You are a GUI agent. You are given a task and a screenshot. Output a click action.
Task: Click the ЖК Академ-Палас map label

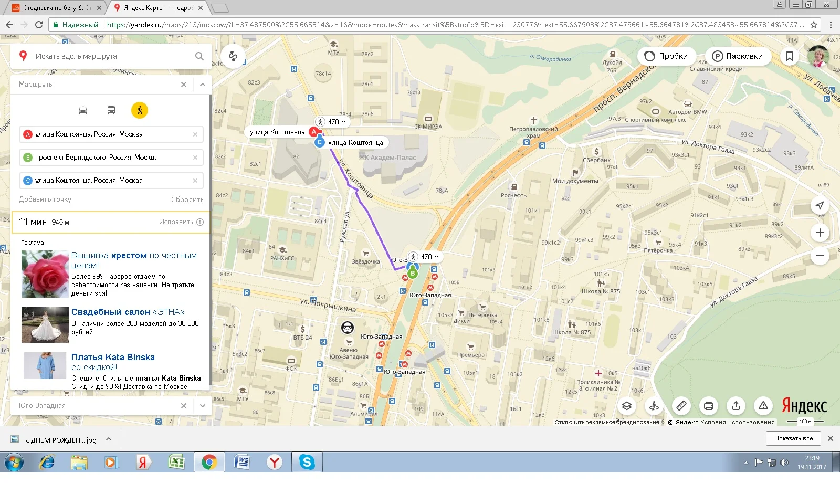tap(387, 157)
